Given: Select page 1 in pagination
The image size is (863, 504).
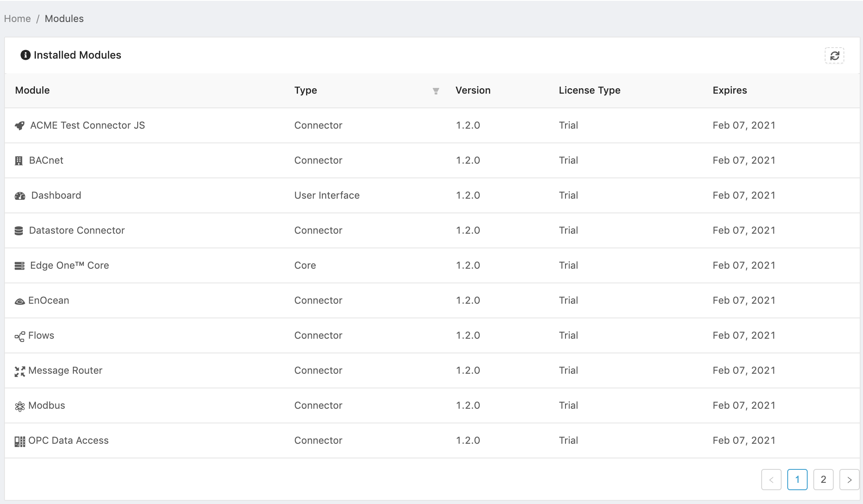Looking at the screenshot, I should coord(797,480).
